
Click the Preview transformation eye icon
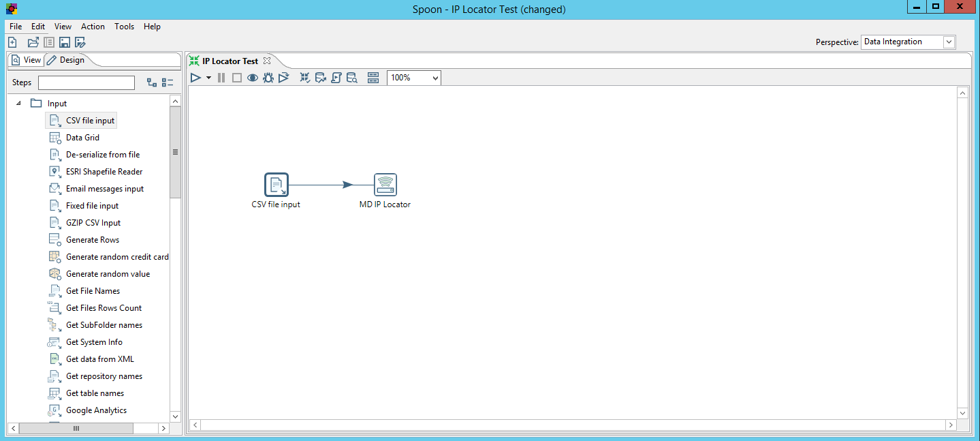pyautogui.click(x=253, y=78)
